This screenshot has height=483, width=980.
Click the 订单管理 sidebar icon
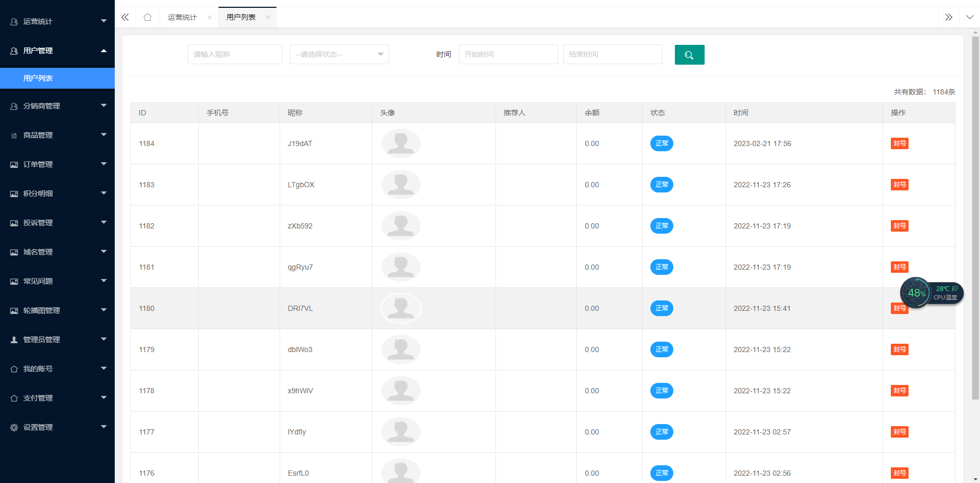(14, 164)
